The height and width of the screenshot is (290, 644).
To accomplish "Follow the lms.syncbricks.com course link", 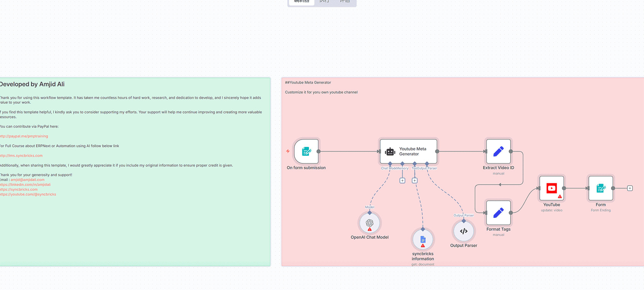I will point(21,156).
